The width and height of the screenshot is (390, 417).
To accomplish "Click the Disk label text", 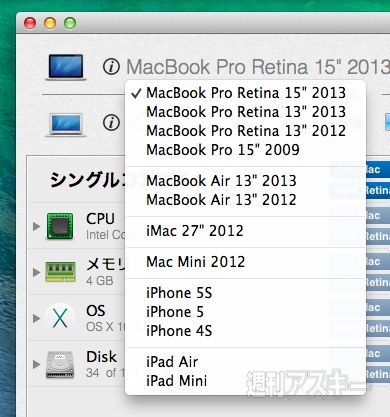I will click(101, 357).
